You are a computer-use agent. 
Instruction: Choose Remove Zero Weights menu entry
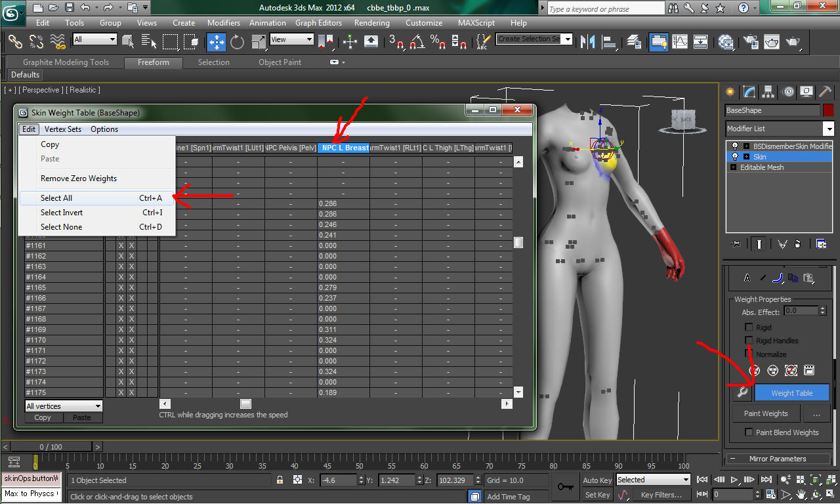click(97, 178)
